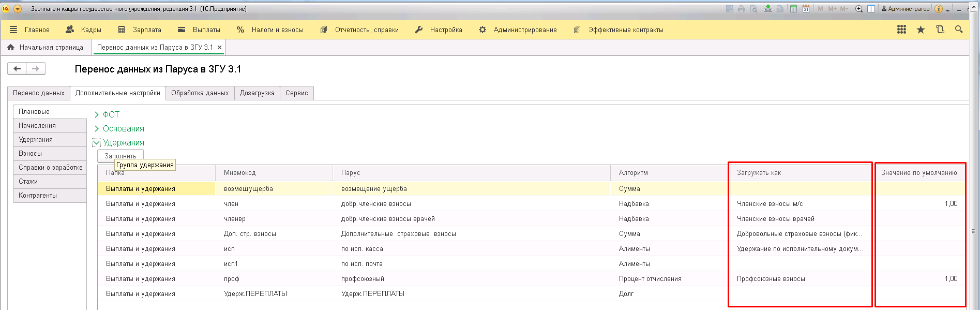
Task: Click the magnifier search icon in yellow bar
Action: 959,29
